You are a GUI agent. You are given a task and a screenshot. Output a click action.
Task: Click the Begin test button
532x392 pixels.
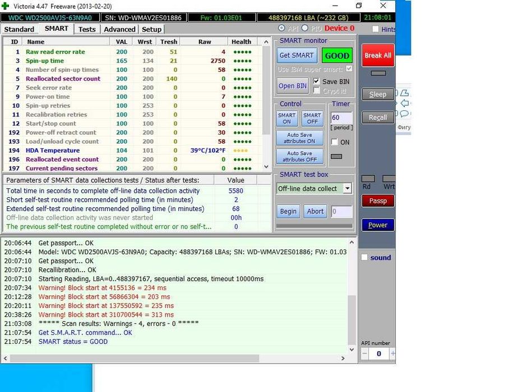(288, 212)
